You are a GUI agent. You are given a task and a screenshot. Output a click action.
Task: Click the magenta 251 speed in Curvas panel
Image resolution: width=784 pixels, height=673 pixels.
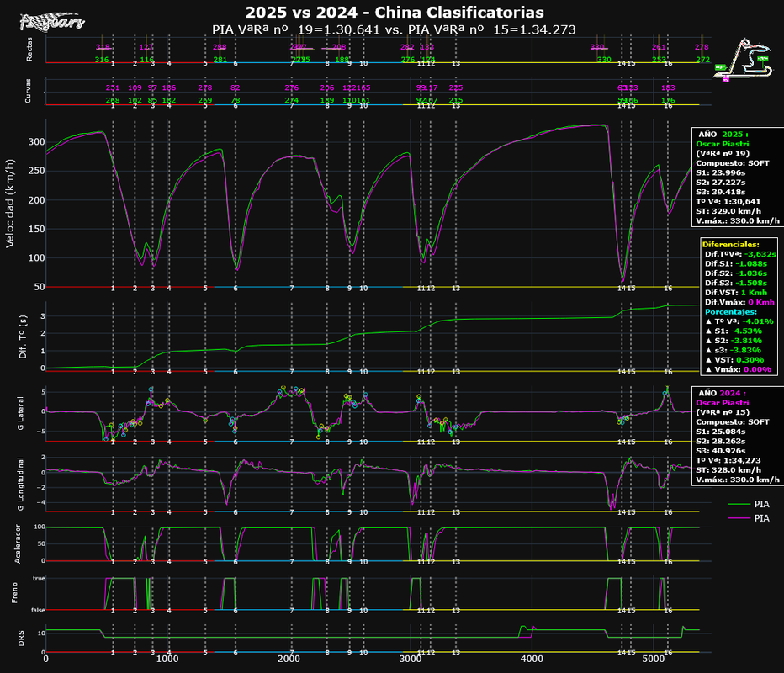click(113, 87)
